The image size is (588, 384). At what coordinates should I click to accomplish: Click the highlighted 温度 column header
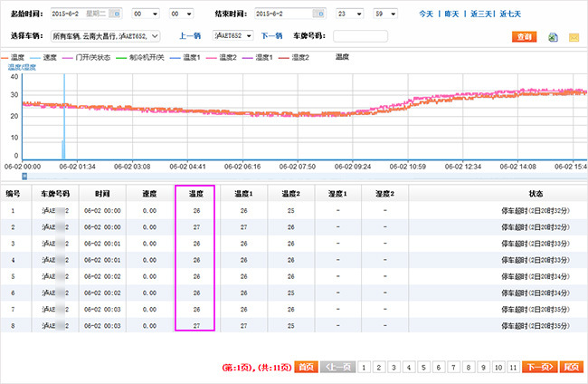[195, 194]
